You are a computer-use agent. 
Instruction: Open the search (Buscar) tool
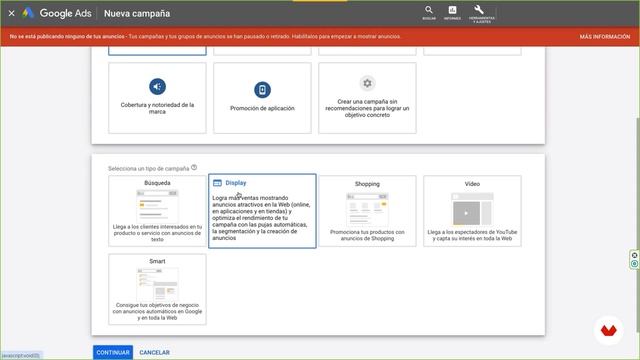(x=429, y=13)
